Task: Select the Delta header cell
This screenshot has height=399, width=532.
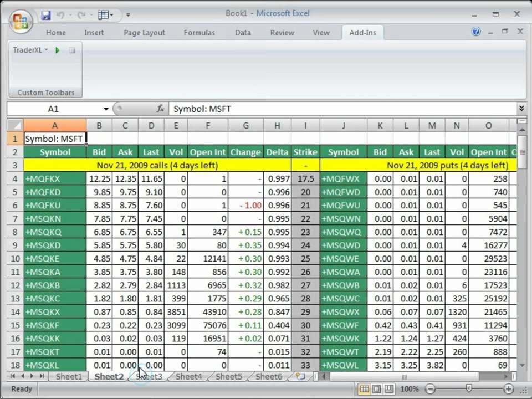Action: click(x=277, y=152)
